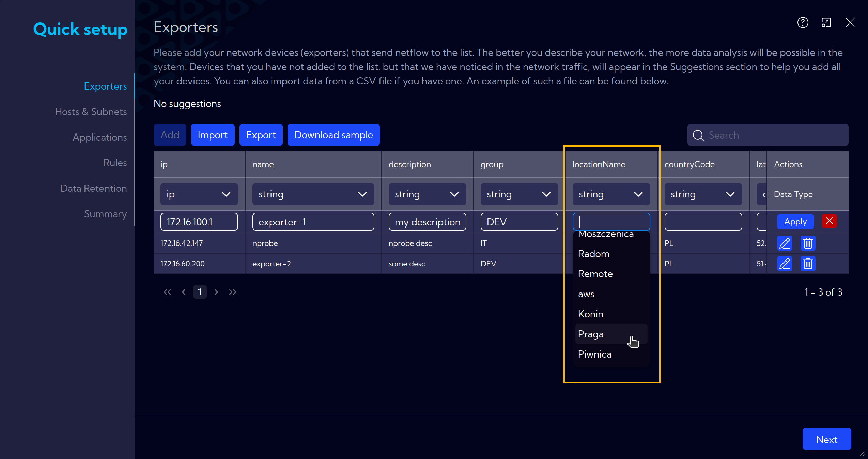Click the name column header
The width and height of the screenshot is (868, 459).
tap(313, 164)
